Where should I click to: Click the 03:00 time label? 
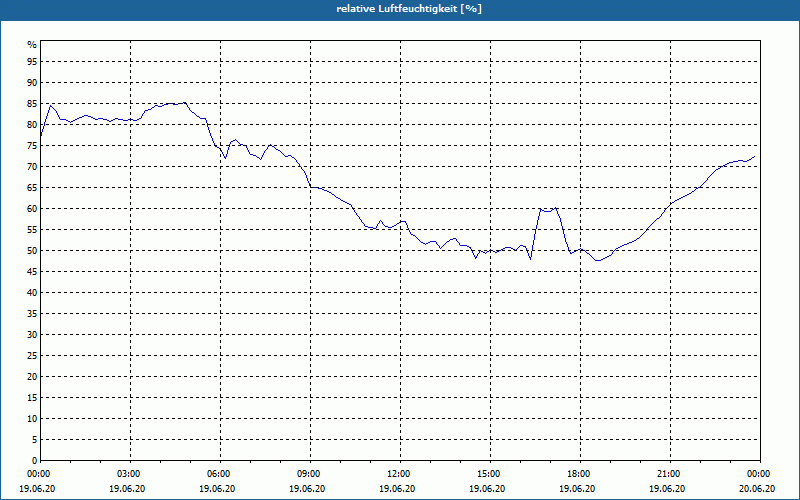[x=131, y=474]
